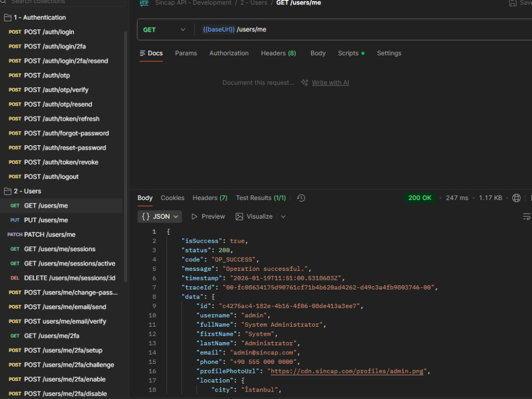Open the GET method dropdown
The height and width of the screenshot is (399, 532).
coord(164,30)
